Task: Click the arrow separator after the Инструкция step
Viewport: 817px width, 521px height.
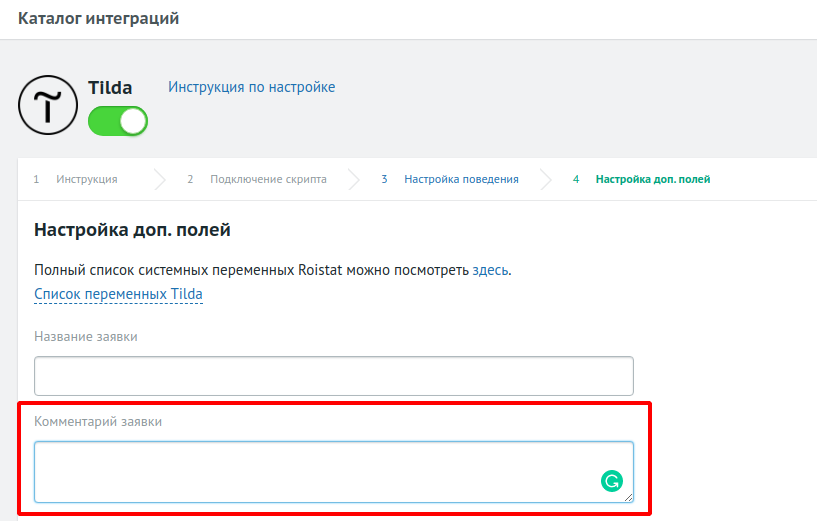Action: pos(160,179)
